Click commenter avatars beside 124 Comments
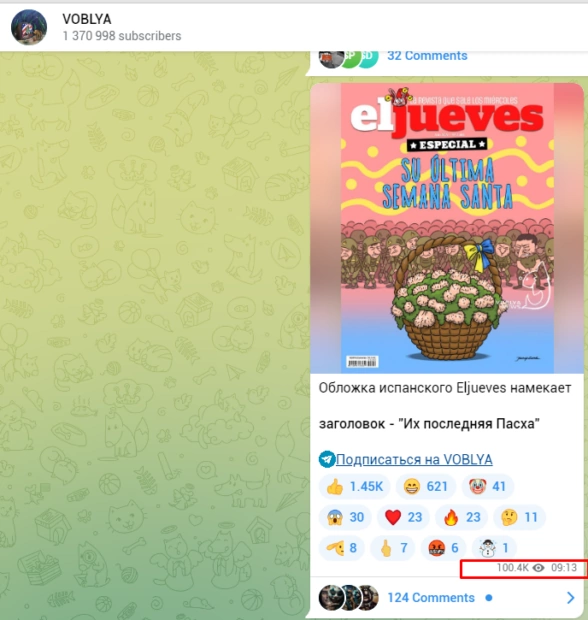This screenshot has width=588, height=620. 348,597
